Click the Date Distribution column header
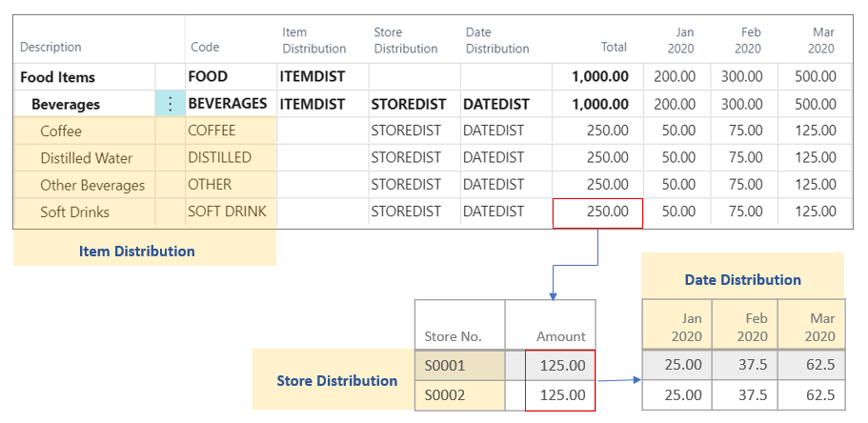 (x=496, y=40)
